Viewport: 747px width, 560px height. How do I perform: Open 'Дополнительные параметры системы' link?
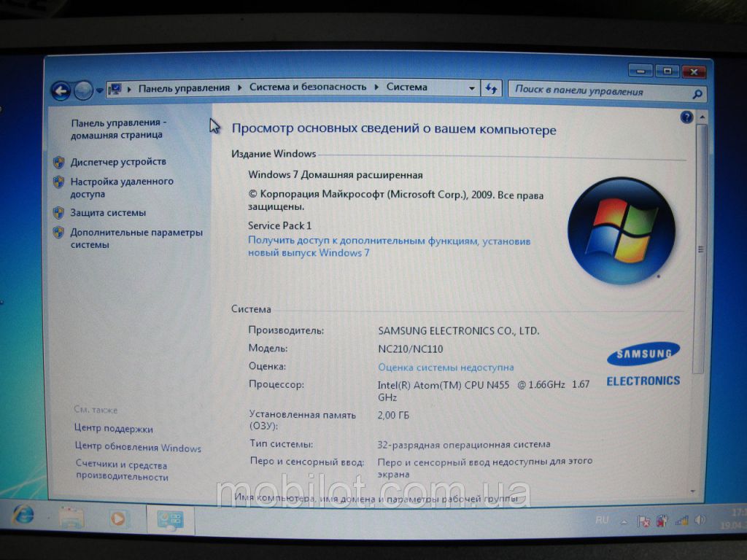tap(136, 238)
